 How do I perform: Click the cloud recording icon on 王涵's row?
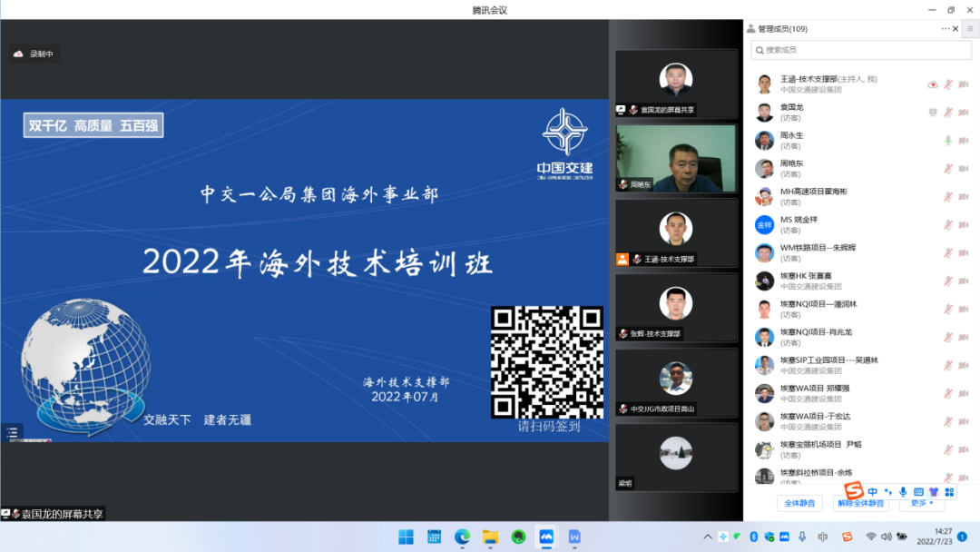933,84
